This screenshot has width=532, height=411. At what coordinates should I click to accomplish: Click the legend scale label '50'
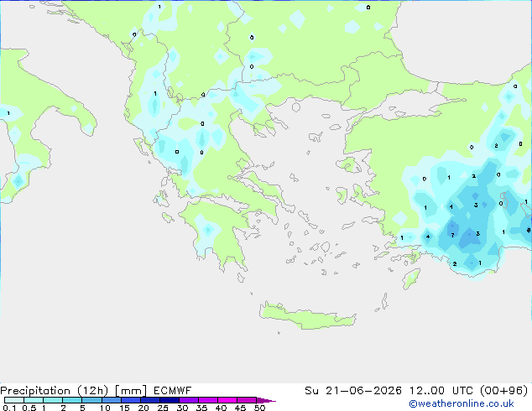260,408
